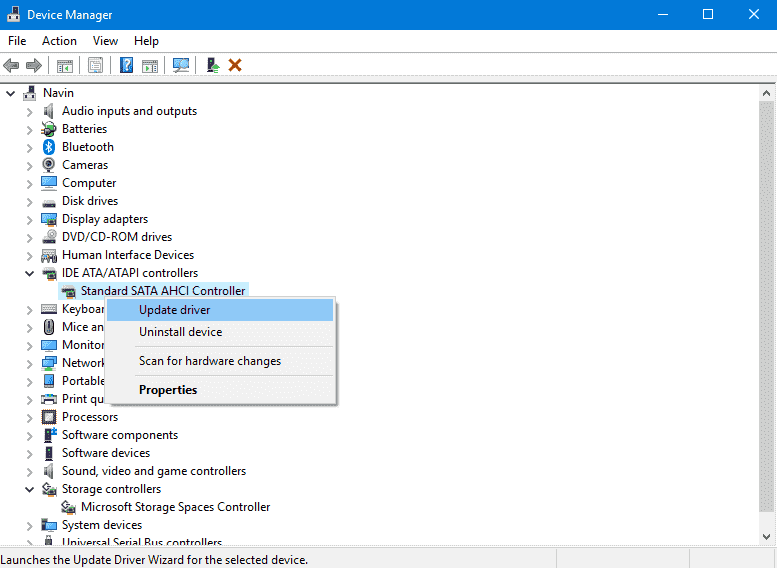This screenshot has width=777, height=568.
Task: Click the Update device driver toolbar icon
Action: [x=213, y=65]
